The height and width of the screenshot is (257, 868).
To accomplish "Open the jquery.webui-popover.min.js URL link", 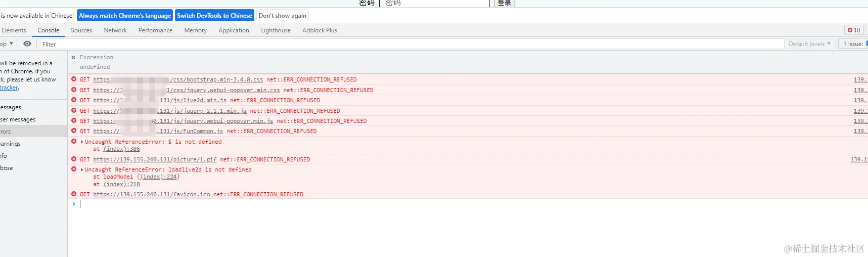I will point(183,121).
